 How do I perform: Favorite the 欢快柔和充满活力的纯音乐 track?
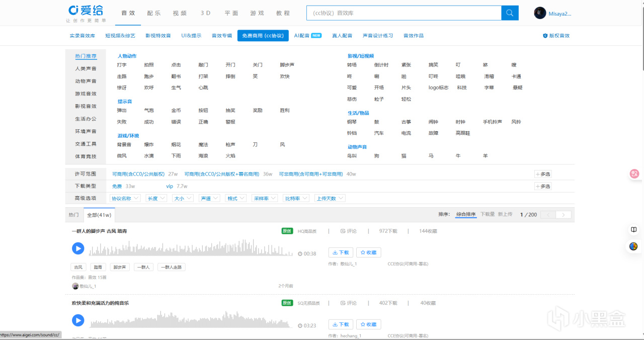(x=368, y=324)
